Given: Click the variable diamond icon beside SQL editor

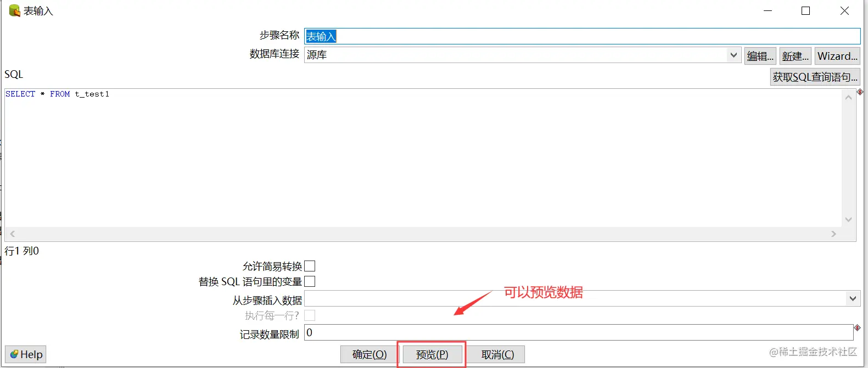Looking at the screenshot, I should click(x=860, y=92).
